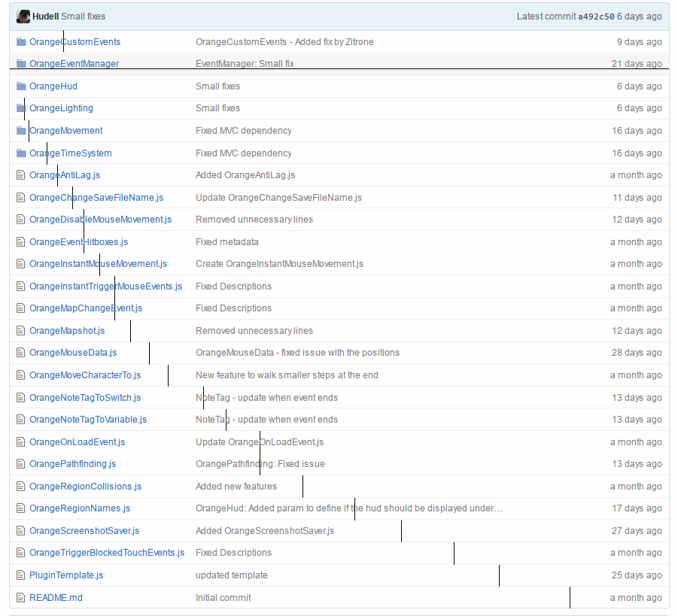Image resolution: width=678 pixels, height=616 pixels.
Task: Click the file icon beside OrangeAntiLag.js
Action: pos(20,175)
